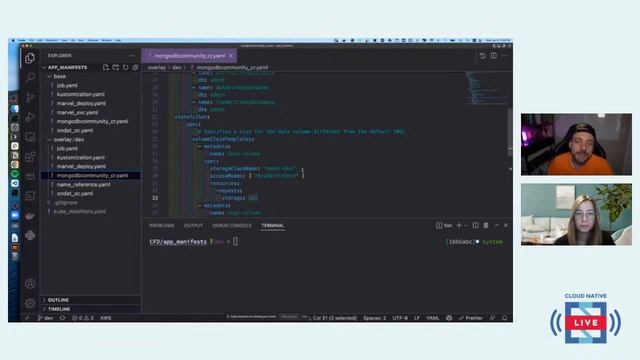The width and height of the screenshot is (640, 360).
Task: Click the Prettier status bar item
Action: (x=471, y=318)
